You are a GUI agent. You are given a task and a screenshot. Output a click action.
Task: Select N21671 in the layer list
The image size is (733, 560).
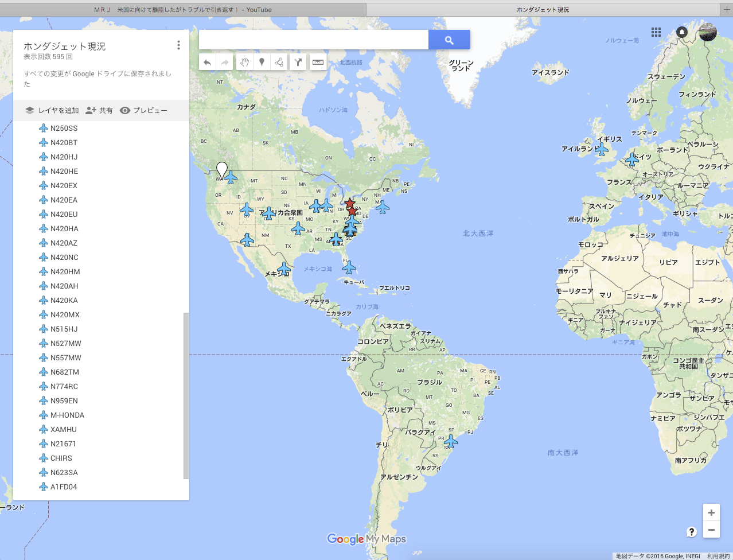click(x=63, y=444)
